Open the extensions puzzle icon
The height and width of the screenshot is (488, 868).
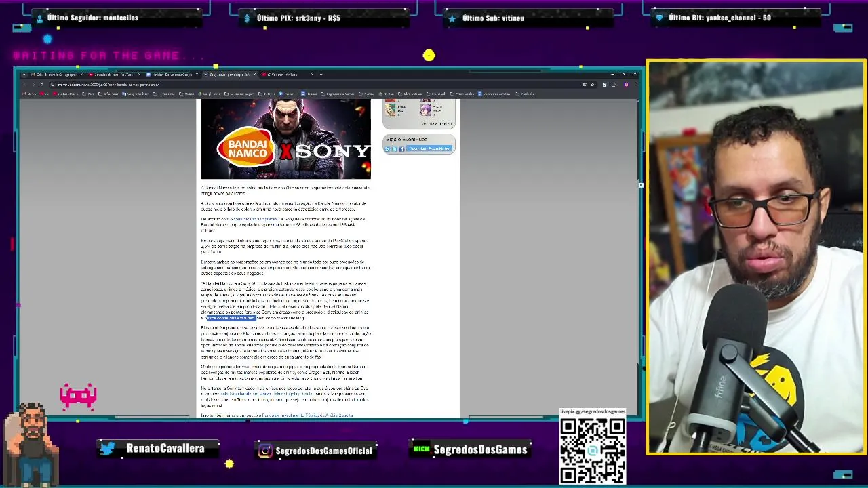(x=614, y=85)
